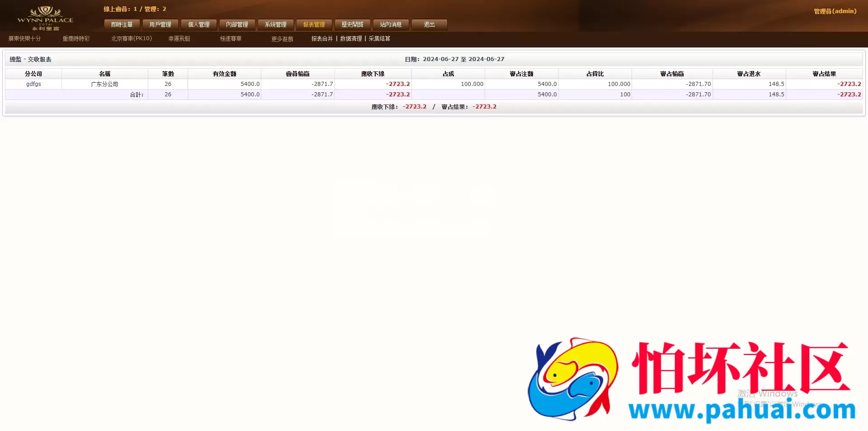Click the 有效金額 column header
Screen dimensions: 868x431
[224, 74]
